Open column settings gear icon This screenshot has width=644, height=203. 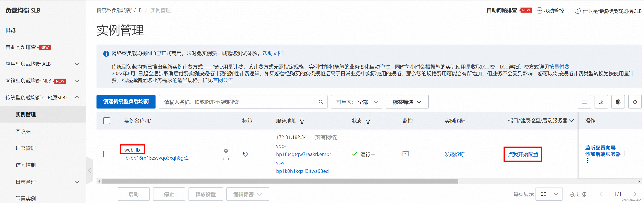[618, 102]
